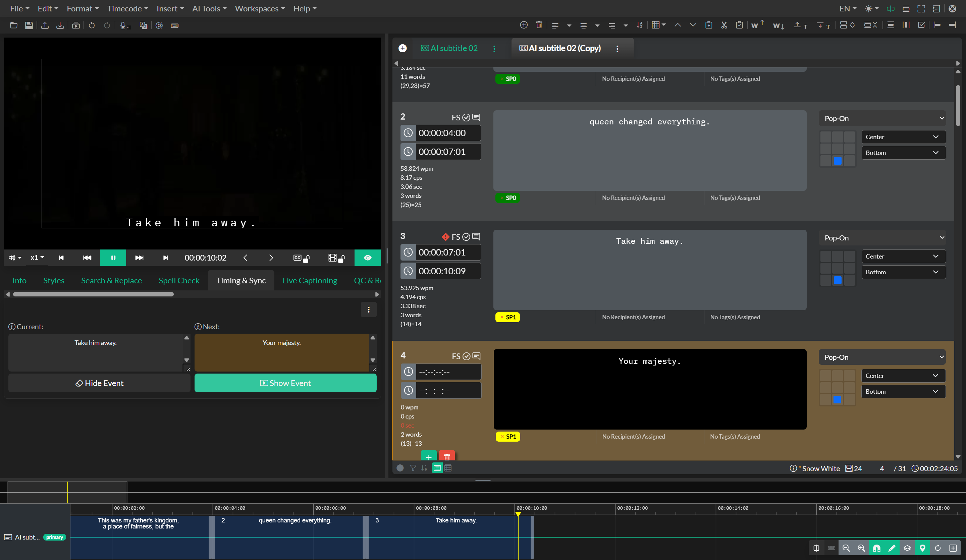This screenshot has height=560, width=966.
Task: Switch to the AI subtitle 02 tab
Action: click(449, 48)
